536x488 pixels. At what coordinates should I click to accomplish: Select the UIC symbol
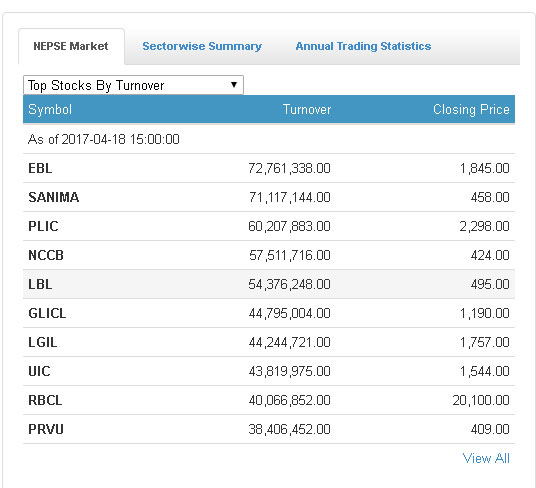tap(39, 371)
